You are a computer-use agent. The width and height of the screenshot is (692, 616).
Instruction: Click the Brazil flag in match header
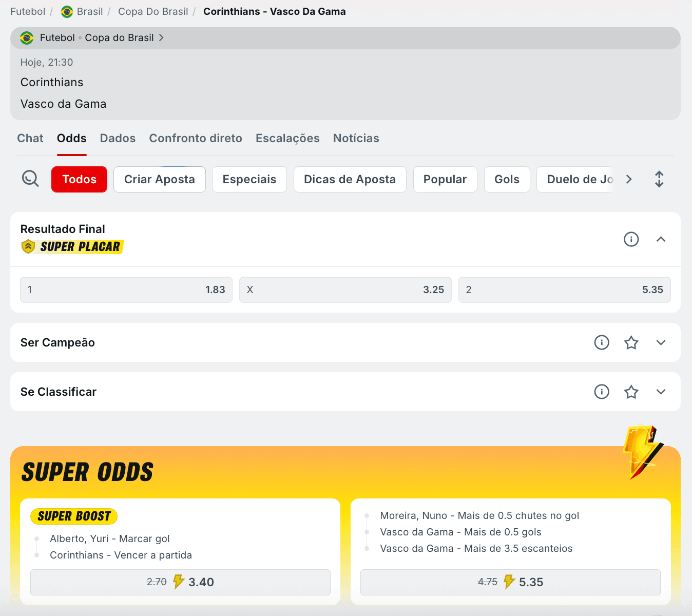tap(27, 38)
